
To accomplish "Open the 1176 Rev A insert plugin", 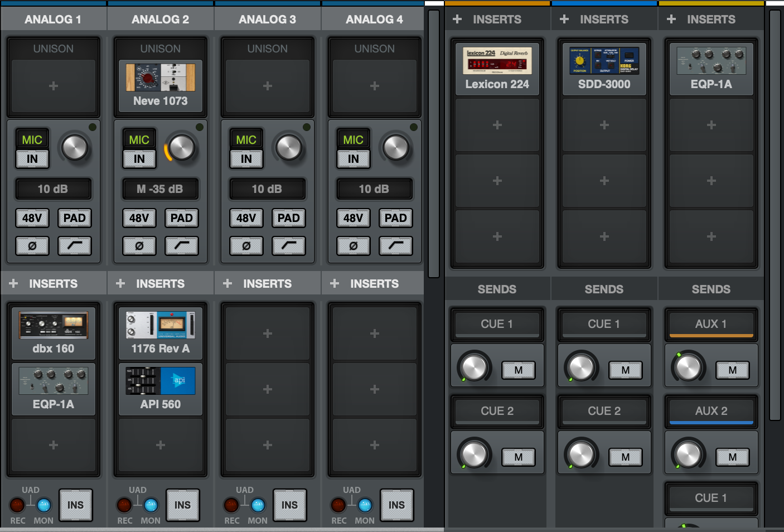I will pyautogui.click(x=161, y=333).
